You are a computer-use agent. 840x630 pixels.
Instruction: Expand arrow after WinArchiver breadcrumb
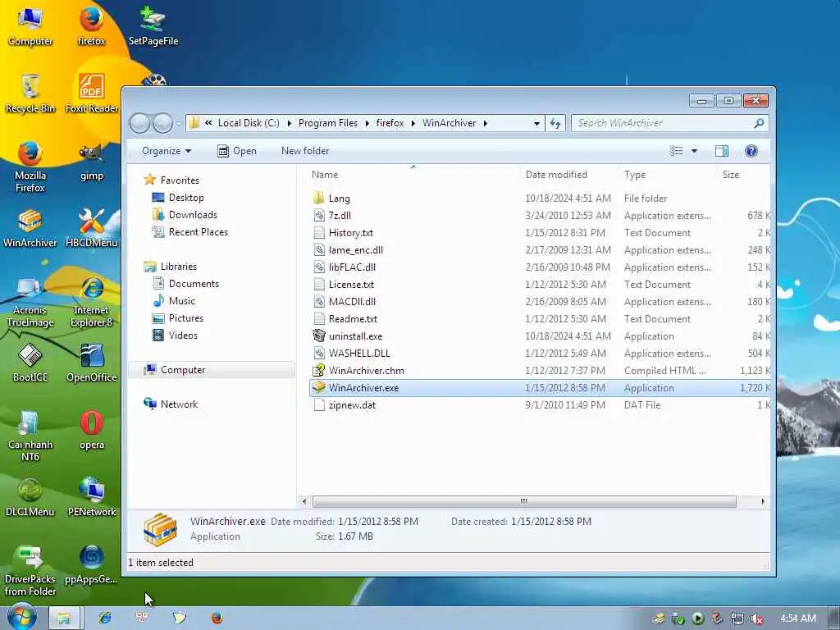pyautogui.click(x=486, y=123)
